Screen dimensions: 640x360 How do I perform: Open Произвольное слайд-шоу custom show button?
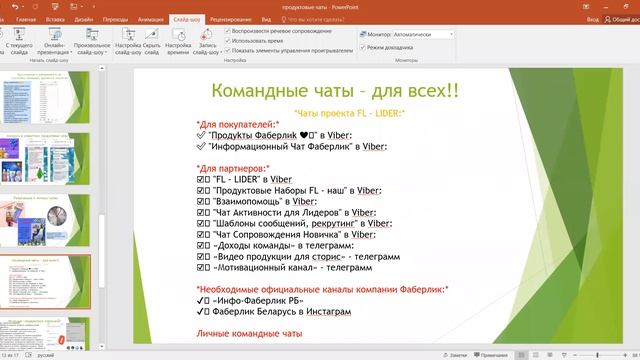click(92, 42)
